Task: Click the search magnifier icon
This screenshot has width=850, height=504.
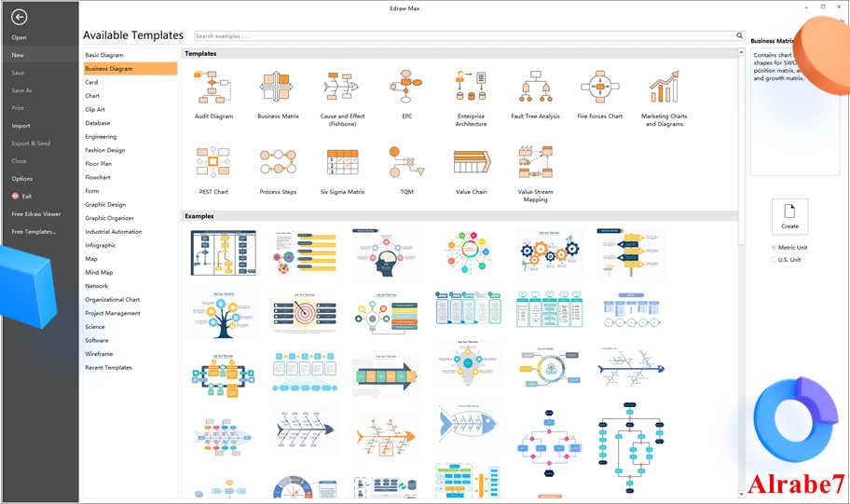Action: click(739, 35)
